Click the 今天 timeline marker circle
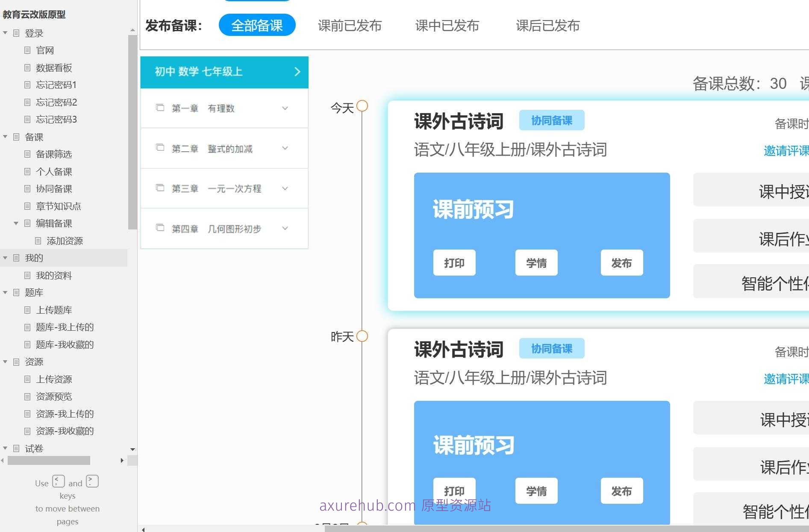The image size is (809, 532). point(362,106)
